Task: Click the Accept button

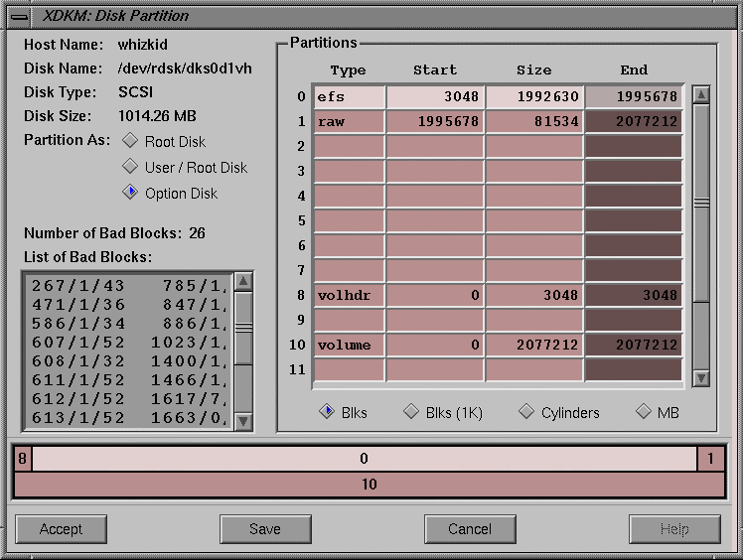Action: [x=61, y=529]
